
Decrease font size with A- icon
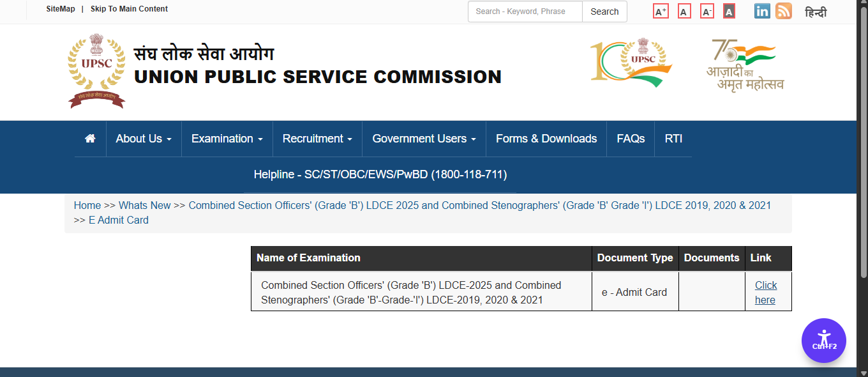pos(707,12)
